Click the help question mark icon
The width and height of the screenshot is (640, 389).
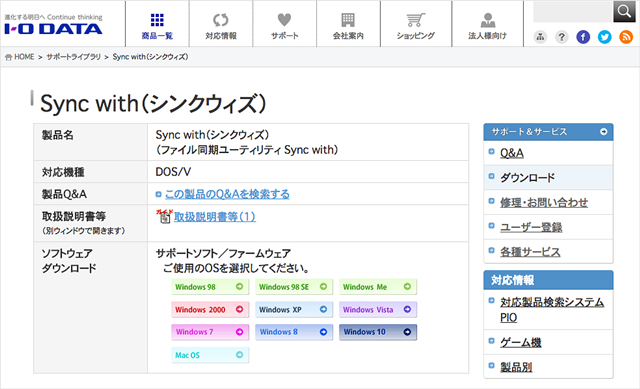coord(562,37)
